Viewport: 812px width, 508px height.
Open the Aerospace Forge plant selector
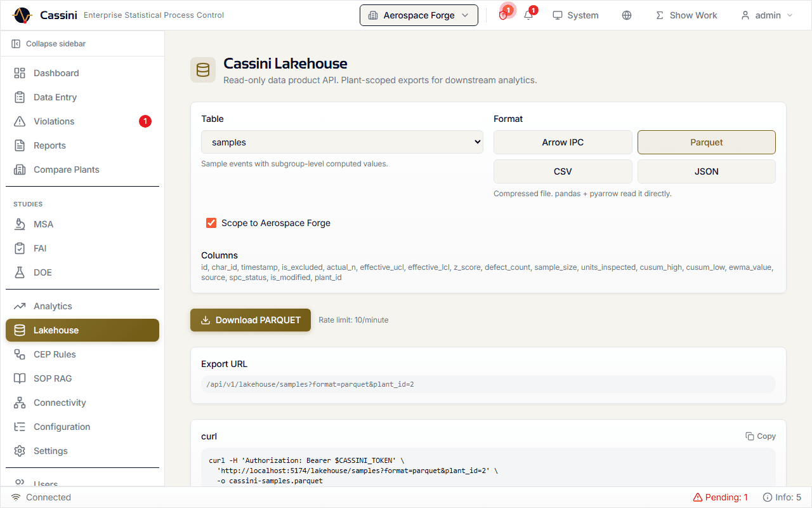pos(419,15)
